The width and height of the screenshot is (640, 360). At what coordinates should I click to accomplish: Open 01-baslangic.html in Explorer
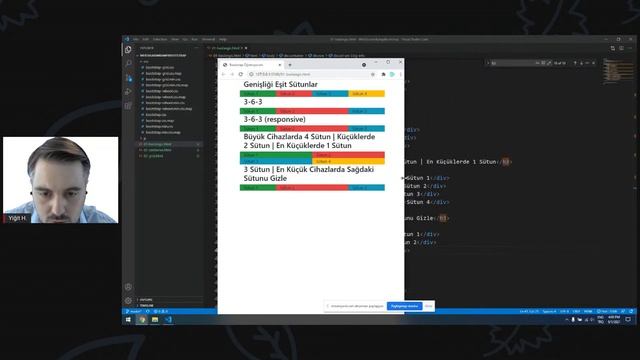click(158, 144)
